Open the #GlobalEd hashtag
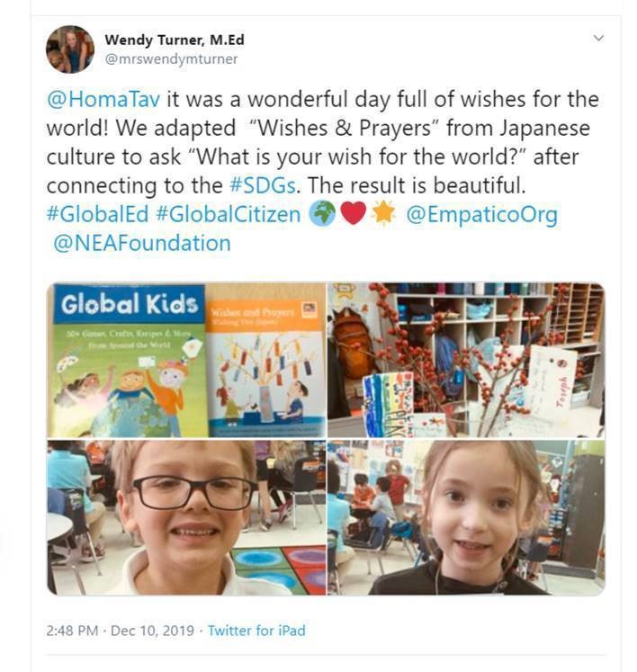The height and width of the screenshot is (672, 637). 98,214
